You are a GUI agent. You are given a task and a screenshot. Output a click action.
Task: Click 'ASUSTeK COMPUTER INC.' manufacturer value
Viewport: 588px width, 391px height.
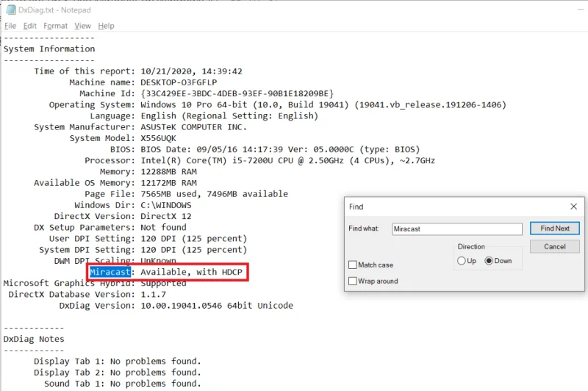(x=193, y=127)
